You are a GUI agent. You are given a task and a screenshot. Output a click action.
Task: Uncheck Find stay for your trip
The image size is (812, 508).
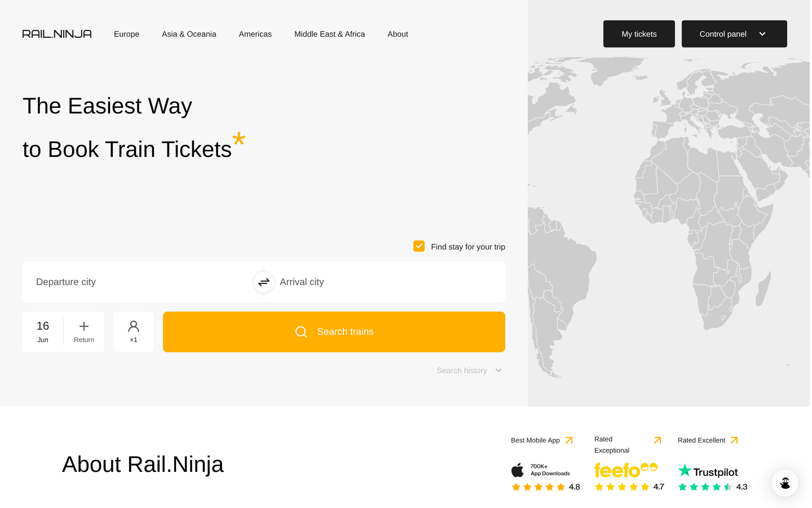pos(419,246)
